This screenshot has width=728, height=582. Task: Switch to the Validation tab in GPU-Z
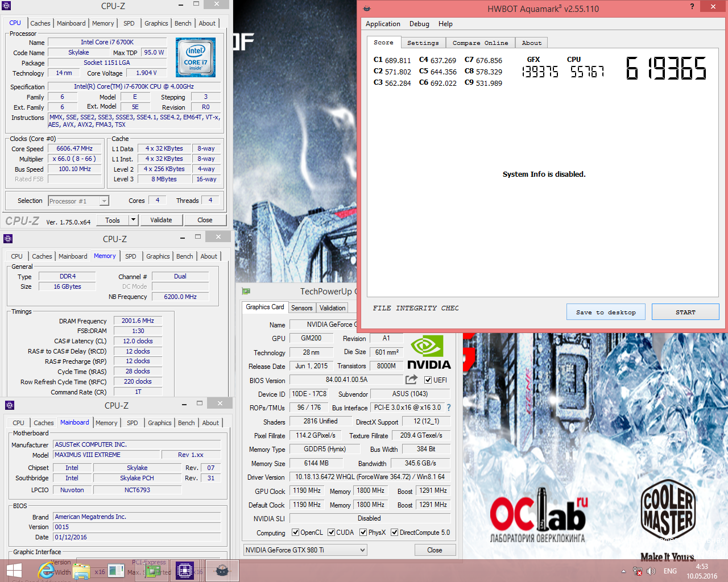[x=332, y=308]
